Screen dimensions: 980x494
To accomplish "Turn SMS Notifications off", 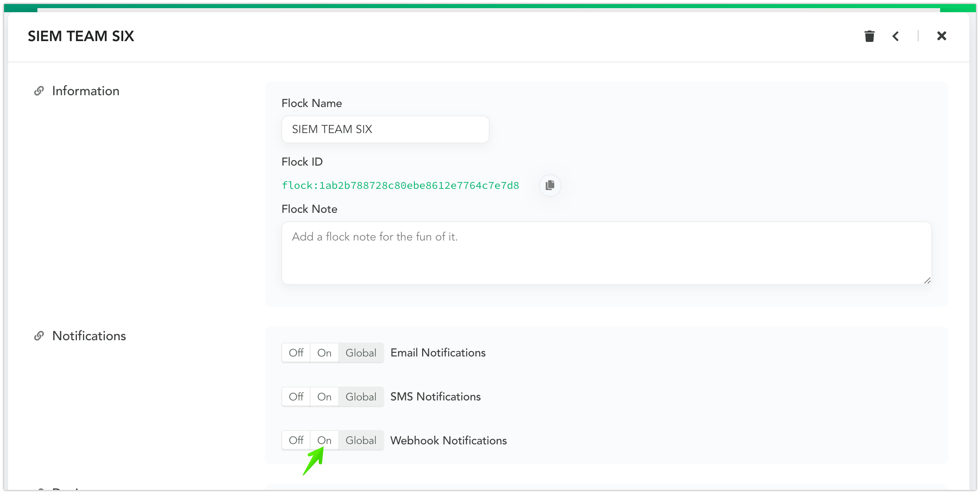I will pyautogui.click(x=296, y=397).
